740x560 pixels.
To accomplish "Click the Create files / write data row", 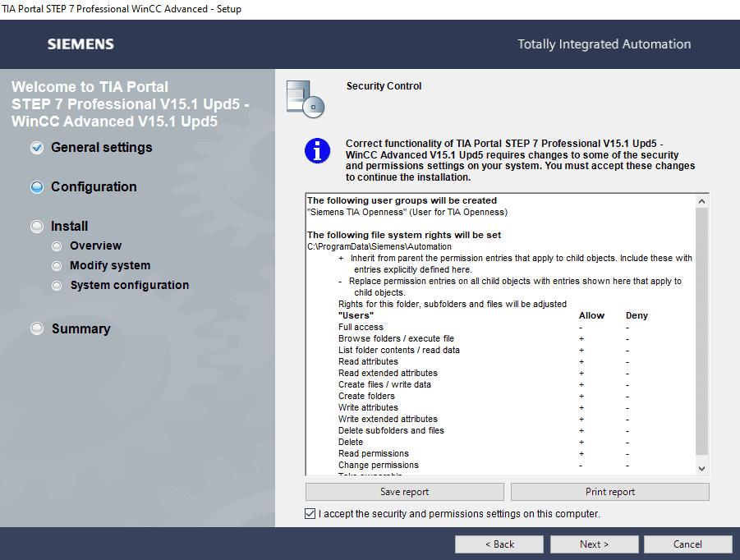I will pos(484,384).
